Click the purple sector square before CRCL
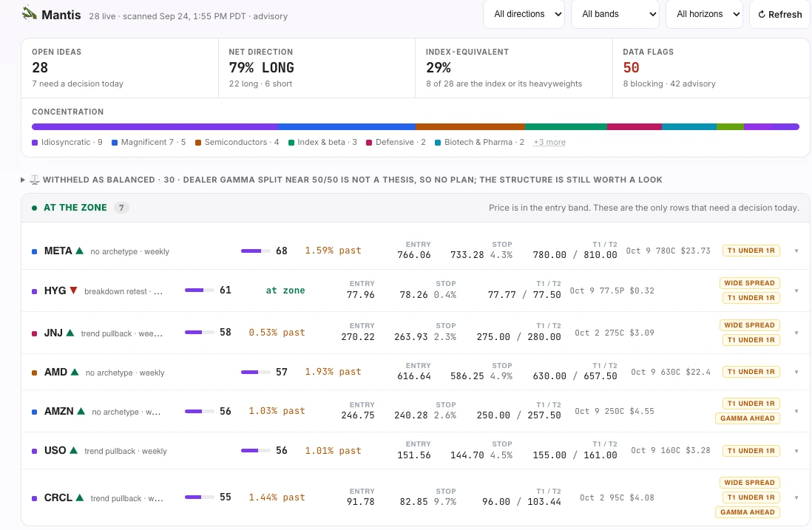The image size is (812, 530). [34, 498]
